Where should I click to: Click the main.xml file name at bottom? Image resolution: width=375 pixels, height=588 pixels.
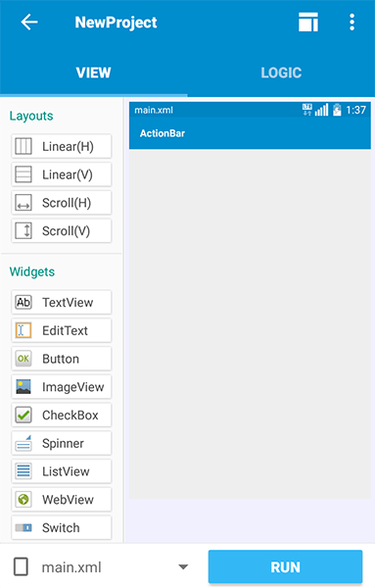click(71, 567)
